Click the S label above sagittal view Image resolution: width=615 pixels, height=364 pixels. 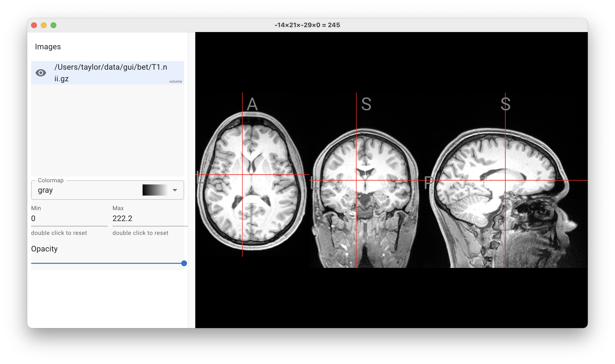click(x=505, y=104)
